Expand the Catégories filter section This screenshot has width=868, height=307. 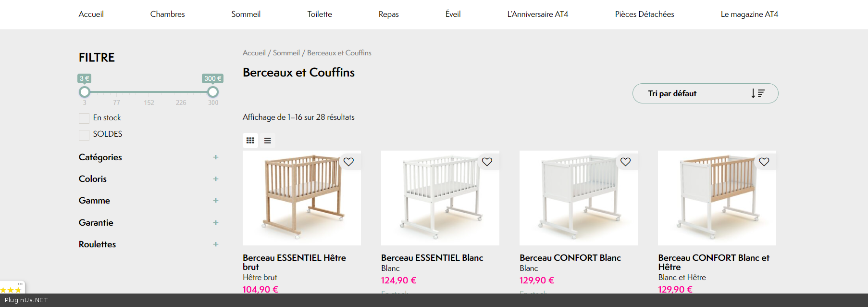tap(216, 157)
